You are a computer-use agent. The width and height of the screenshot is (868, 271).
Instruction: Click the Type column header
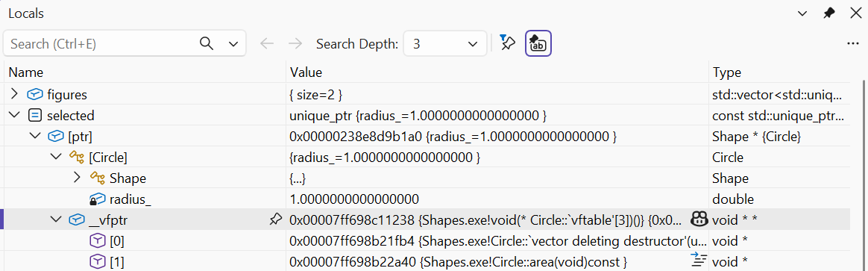coord(727,72)
